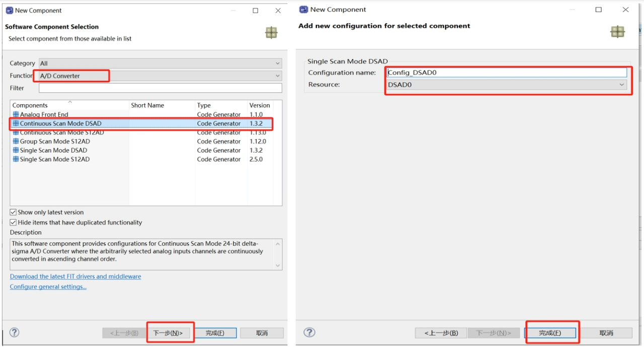Sort list by Version column header
644x348 pixels.
[x=260, y=105]
